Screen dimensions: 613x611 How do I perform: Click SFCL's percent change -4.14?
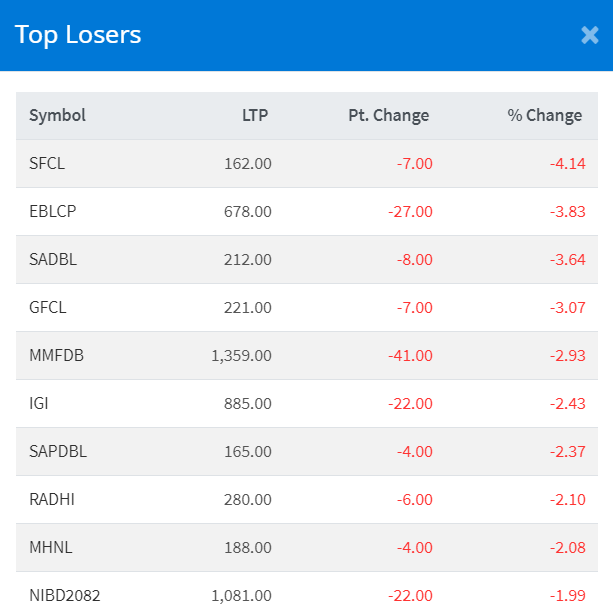(x=566, y=163)
